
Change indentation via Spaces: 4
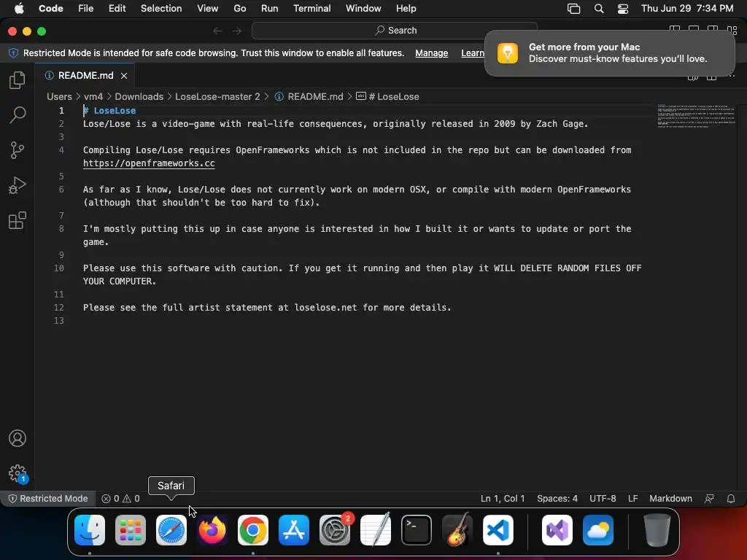click(557, 499)
